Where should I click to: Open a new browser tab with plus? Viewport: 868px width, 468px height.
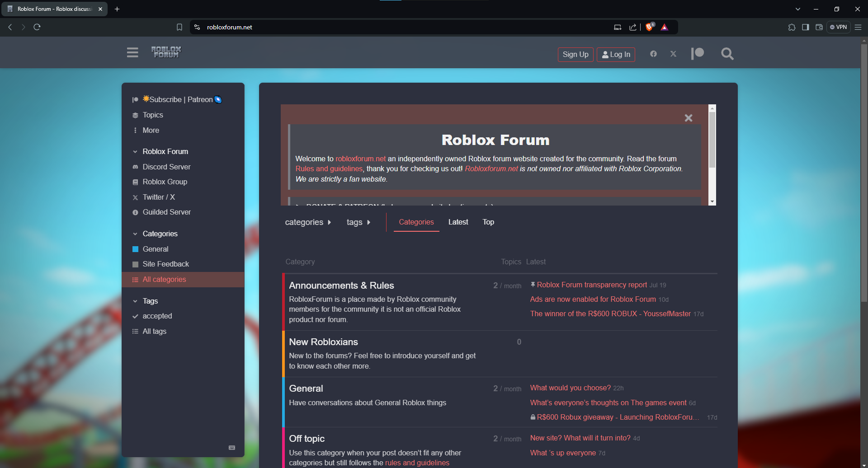(x=117, y=9)
